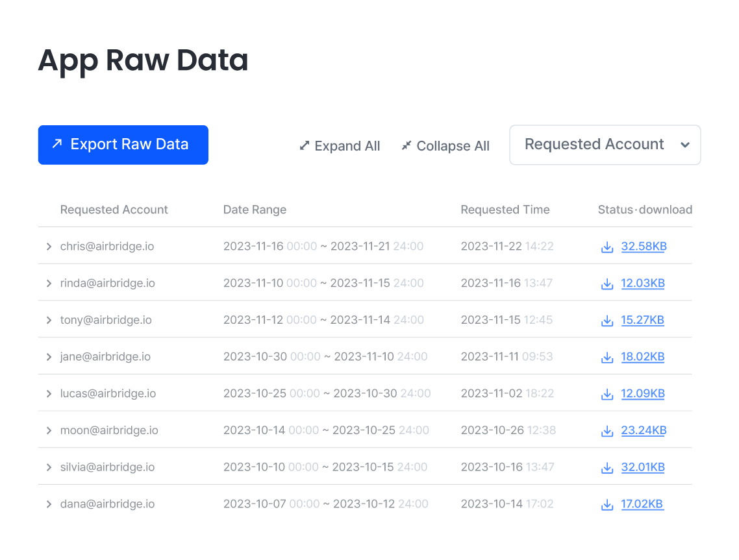Click requested time 2023-11-22 14:22
739x560 pixels.
pyautogui.click(x=507, y=247)
